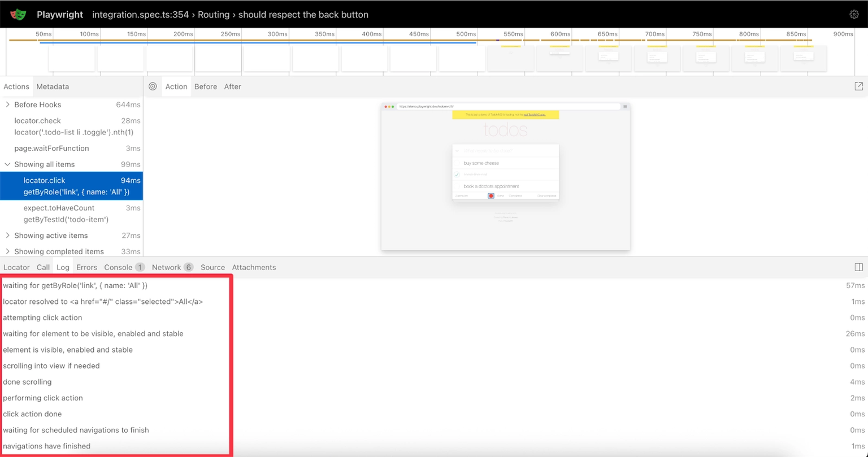
Task: Click the red-highlighted All filter link
Action: 491,196
